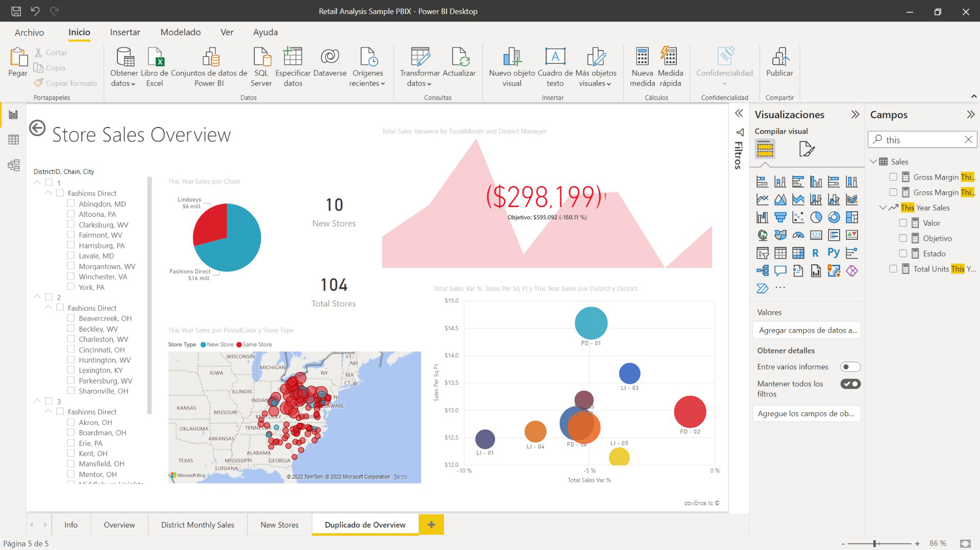
Task: Choose the treemap visualization icon
Action: coord(851,217)
